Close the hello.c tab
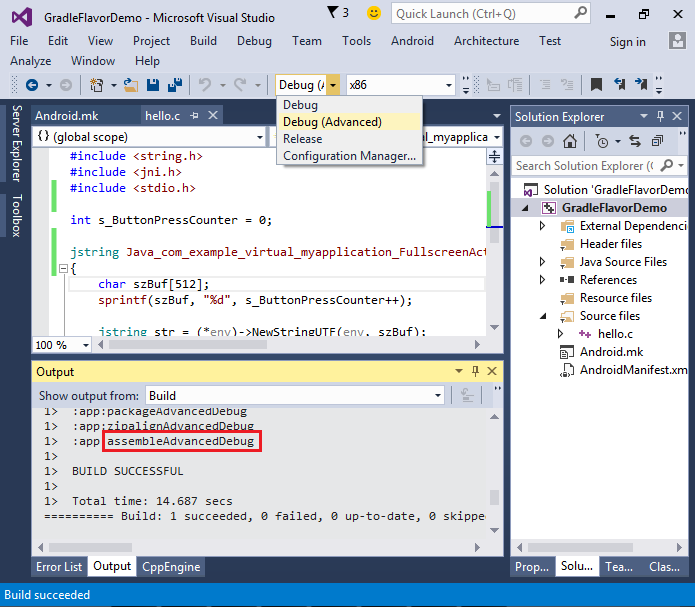This screenshot has width=695, height=607. tap(213, 115)
